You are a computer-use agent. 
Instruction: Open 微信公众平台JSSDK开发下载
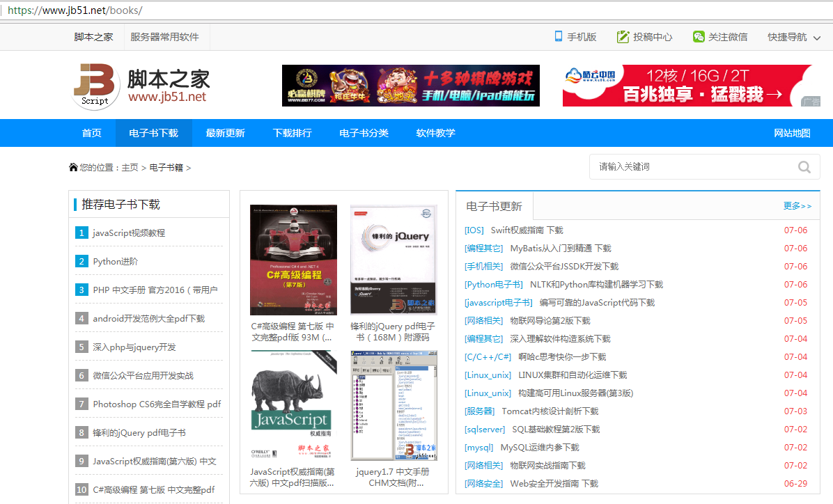[564, 266]
